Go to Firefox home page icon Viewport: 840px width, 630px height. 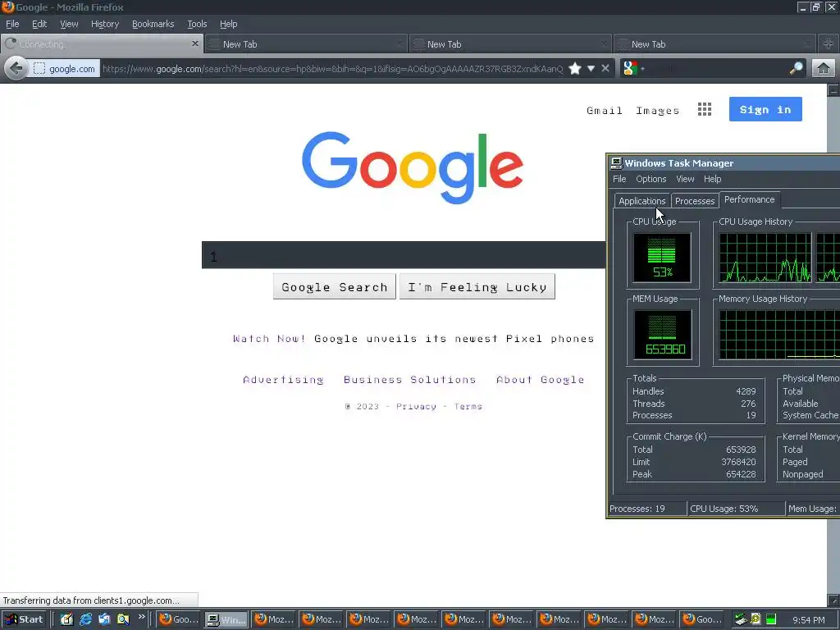[x=824, y=69]
